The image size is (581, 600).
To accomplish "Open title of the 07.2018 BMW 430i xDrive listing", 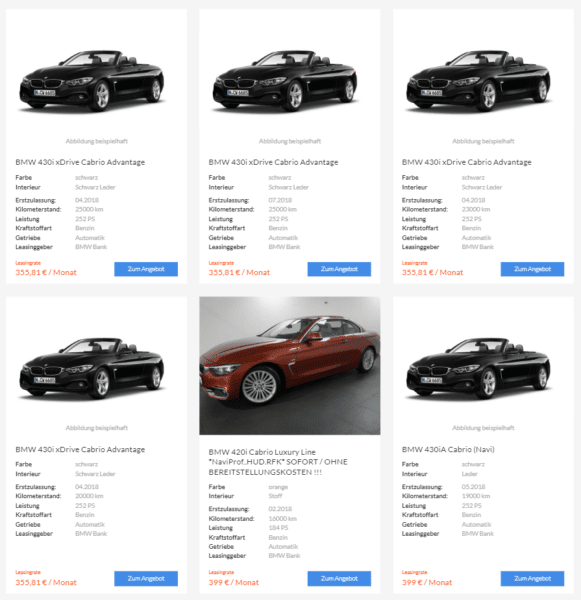I will click(x=273, y=162).
